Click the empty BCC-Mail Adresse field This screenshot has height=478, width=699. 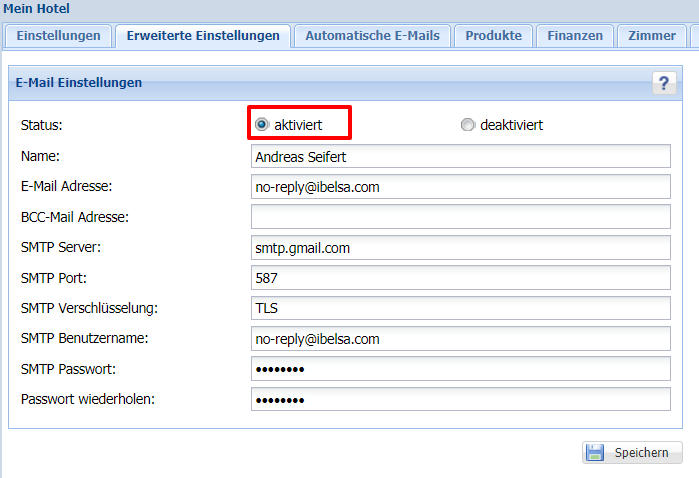(460, 217)
